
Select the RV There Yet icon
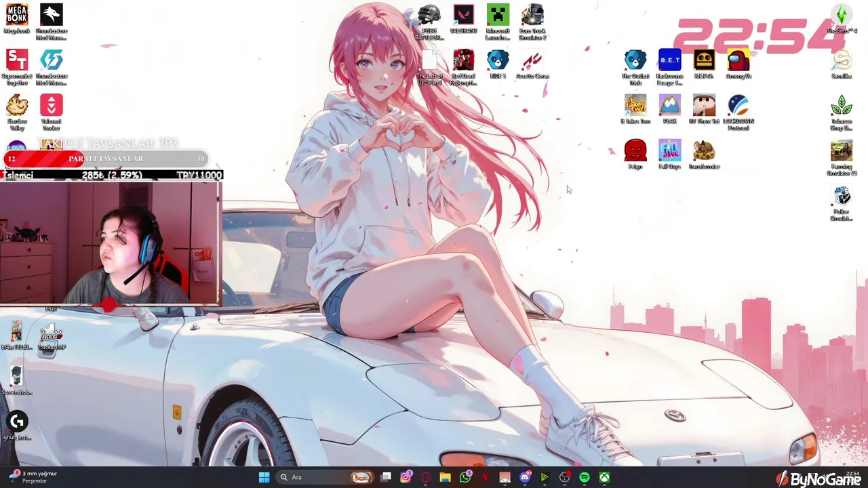(704, 109)
